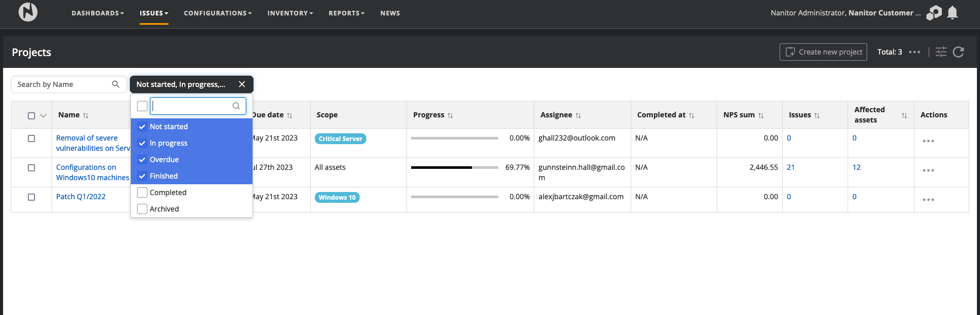Enable the Archived status option
Screen dimensions: 980x315
pos(143,209)
